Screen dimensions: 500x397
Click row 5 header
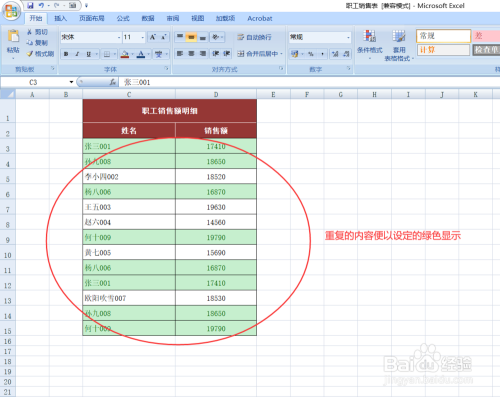(x=7, y=177)
